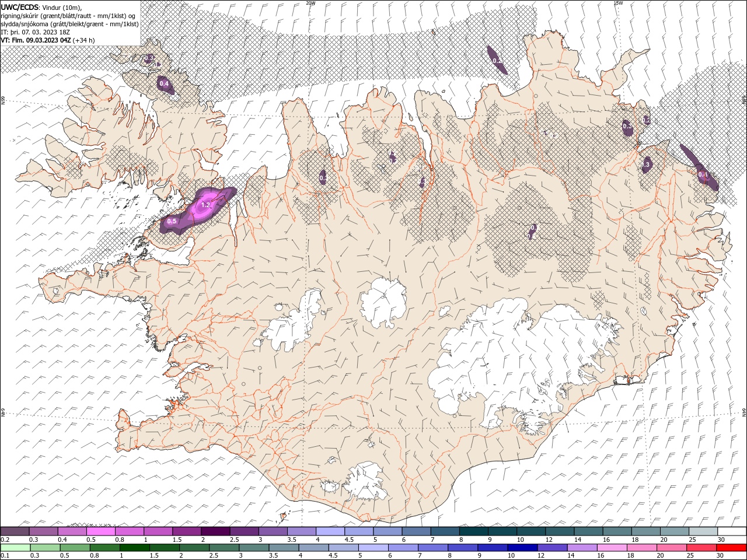Pick the bright red 30 rainfall swatch

click(731, 547)
